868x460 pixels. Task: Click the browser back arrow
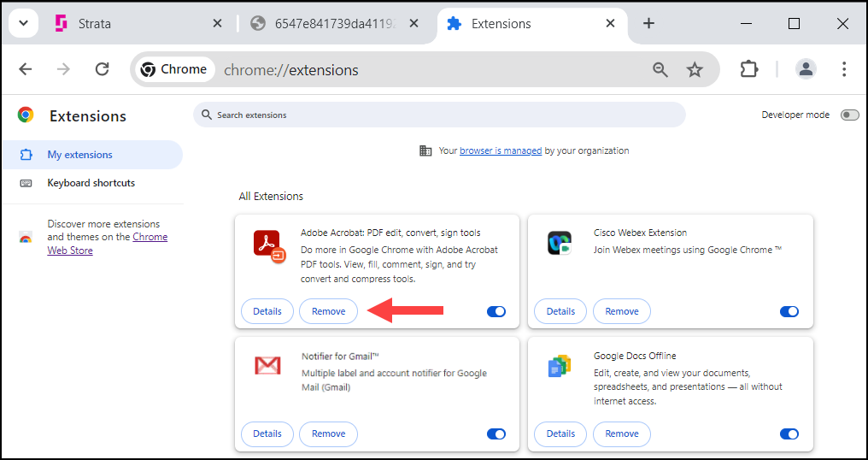click(x=26, y=69)
